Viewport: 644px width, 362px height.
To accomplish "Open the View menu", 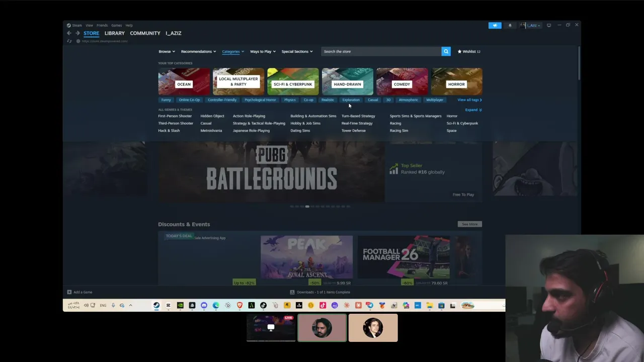I will (x=89, y=25).
